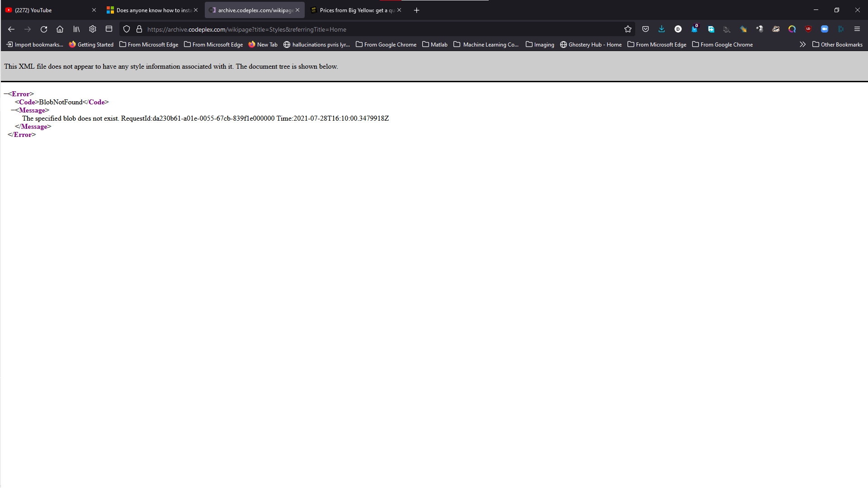Open the Getting Started bookmark
This screenshot has height=488, width=868.
tap(91, 44)
